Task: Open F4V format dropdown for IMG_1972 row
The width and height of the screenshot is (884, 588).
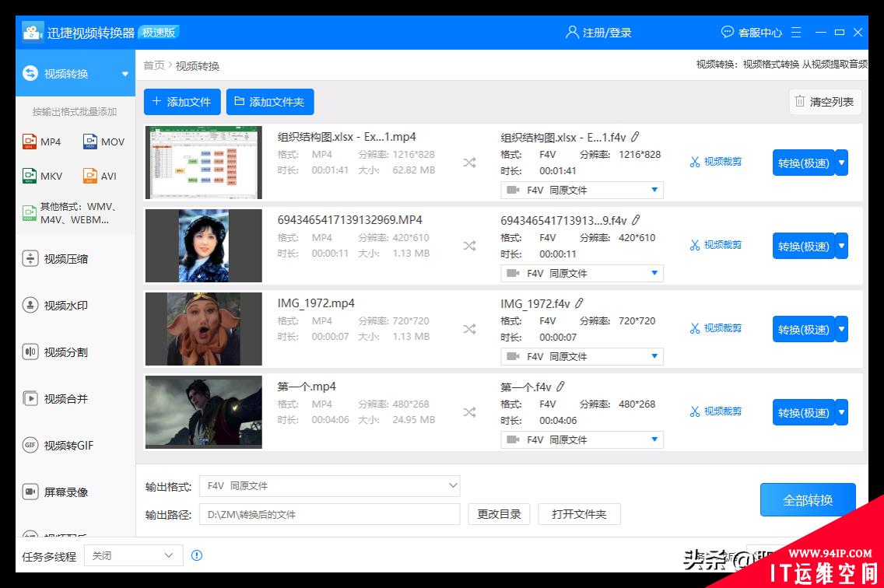Action: 582,356
